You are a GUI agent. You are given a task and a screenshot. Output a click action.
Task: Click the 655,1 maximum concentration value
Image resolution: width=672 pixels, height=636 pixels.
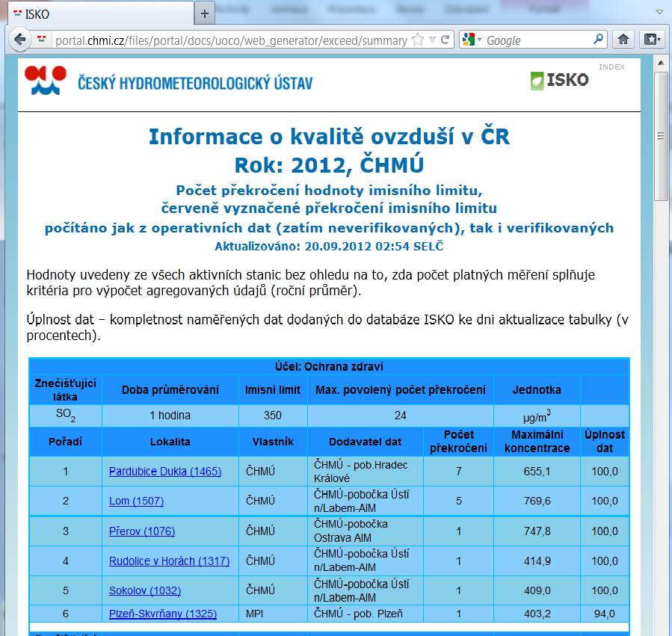537,472
